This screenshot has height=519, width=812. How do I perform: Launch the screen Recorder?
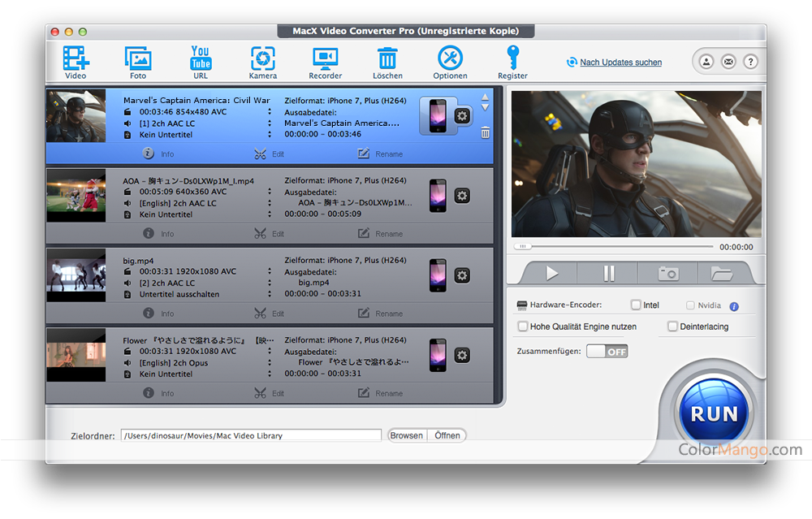(326, 63)
